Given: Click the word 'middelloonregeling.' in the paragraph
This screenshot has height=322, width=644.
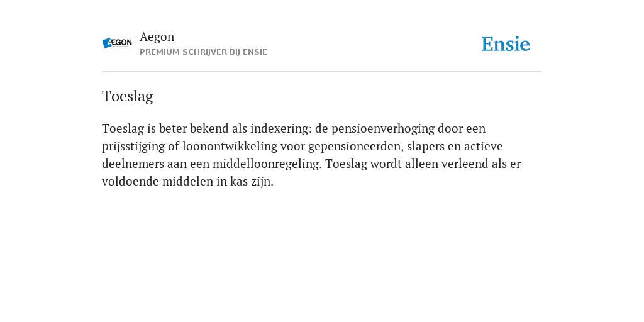Looking at the screenshot, I should [267, 164].
